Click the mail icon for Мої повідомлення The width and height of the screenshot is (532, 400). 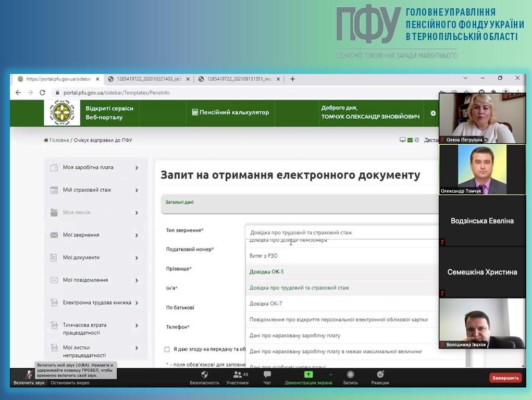(54, 280)
